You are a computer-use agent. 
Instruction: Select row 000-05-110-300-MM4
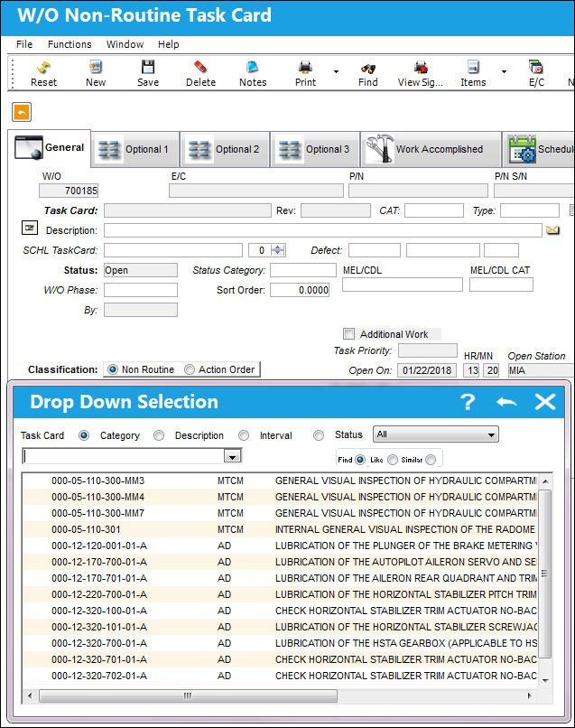(x=281, y=498)
